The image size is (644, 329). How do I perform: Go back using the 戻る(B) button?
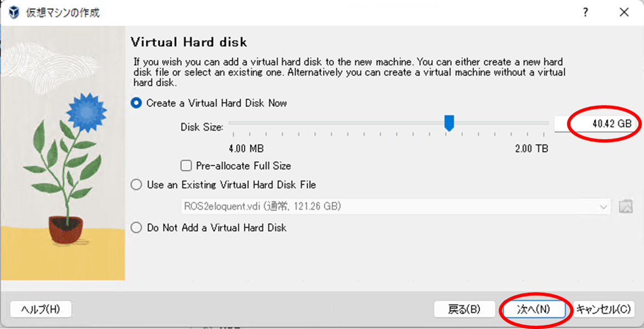point(464,309)
